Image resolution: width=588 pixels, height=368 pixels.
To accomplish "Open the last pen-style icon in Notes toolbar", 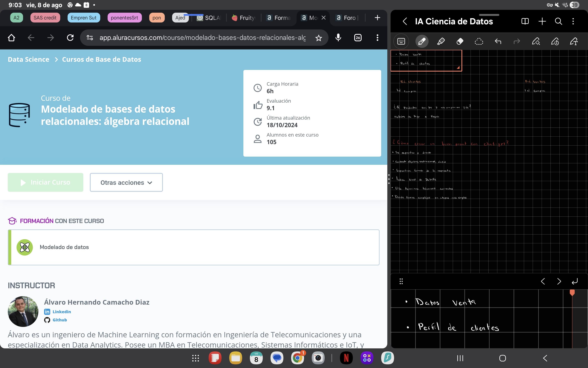I will (x=574, y=41).
